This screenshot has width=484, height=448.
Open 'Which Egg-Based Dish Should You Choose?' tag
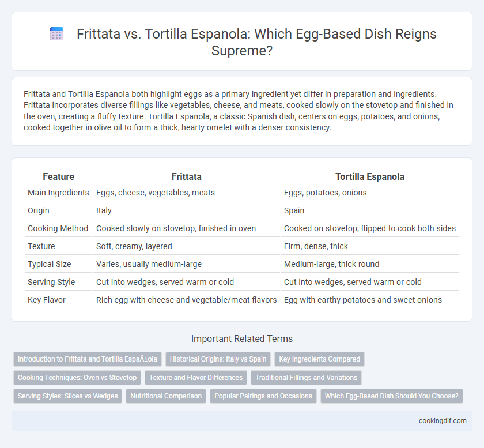(x=392, y=396)
